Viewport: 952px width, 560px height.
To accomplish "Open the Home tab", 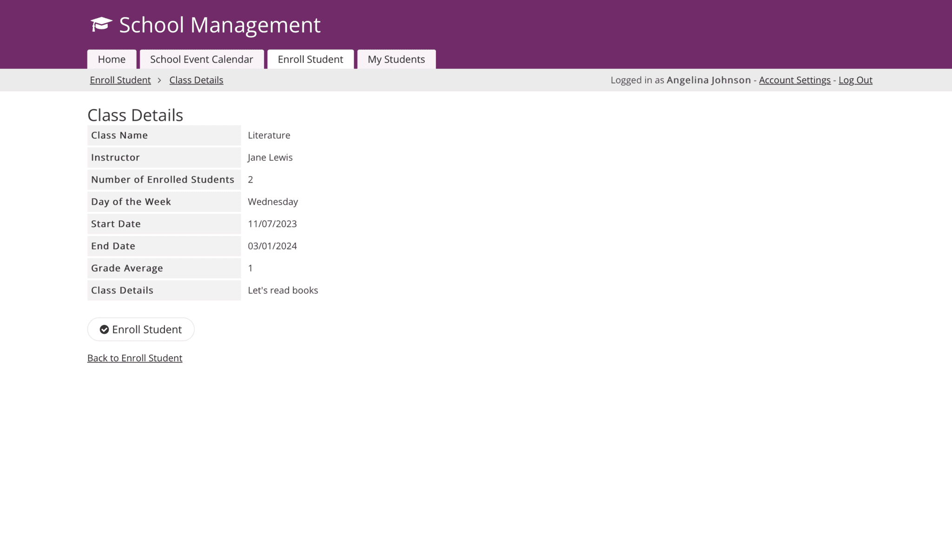I will (111, 59).
